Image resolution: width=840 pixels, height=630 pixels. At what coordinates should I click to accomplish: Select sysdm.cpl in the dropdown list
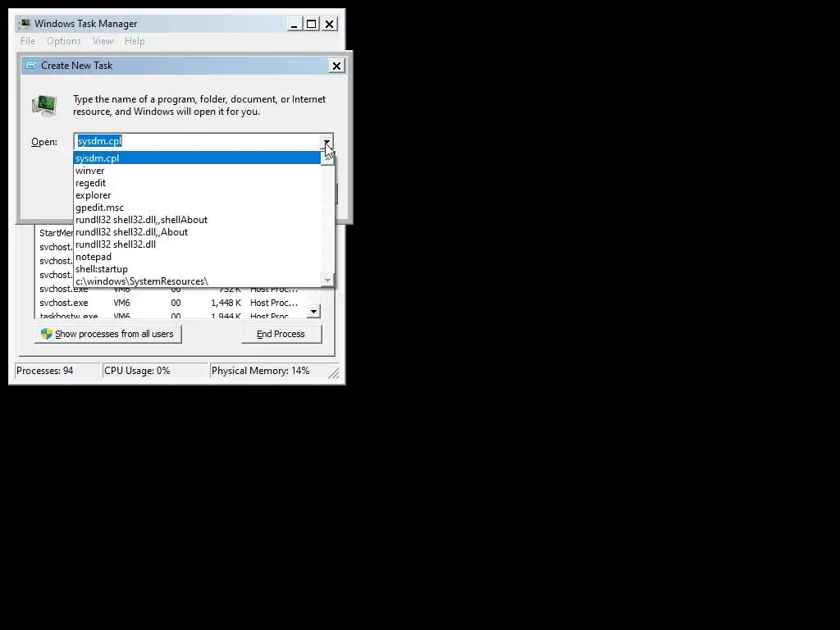(197, 158)
